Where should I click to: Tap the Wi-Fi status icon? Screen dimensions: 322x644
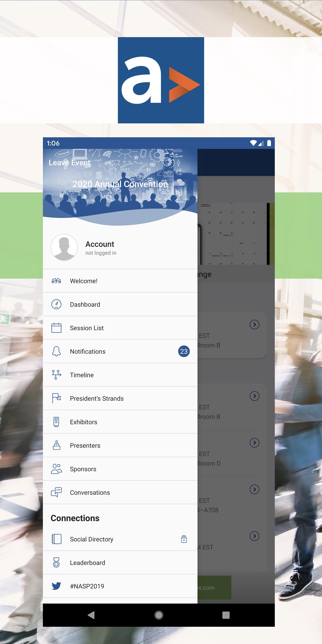point(253,143)
